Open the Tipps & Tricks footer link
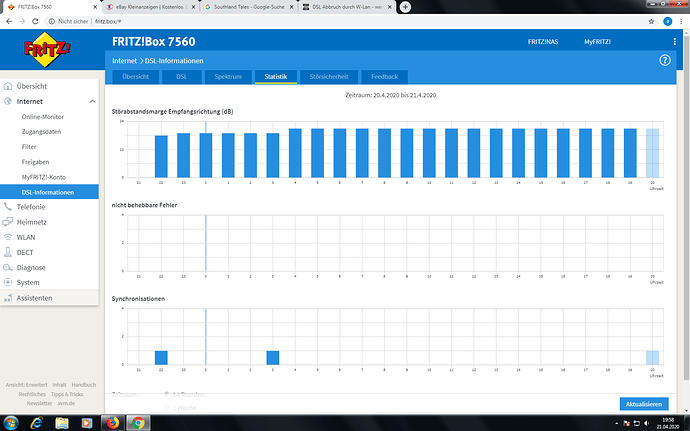The width and height of the screenshot is (690, 431). [x=67, y=394]
